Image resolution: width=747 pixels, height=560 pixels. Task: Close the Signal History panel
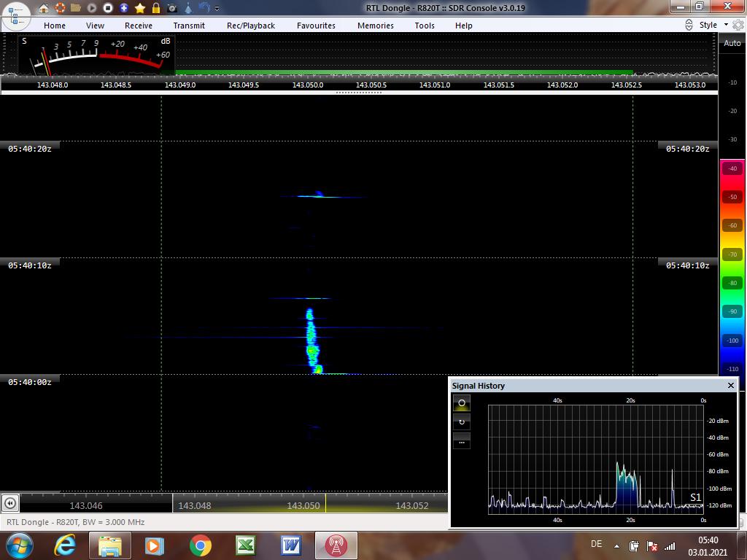[x=731, y=385]
